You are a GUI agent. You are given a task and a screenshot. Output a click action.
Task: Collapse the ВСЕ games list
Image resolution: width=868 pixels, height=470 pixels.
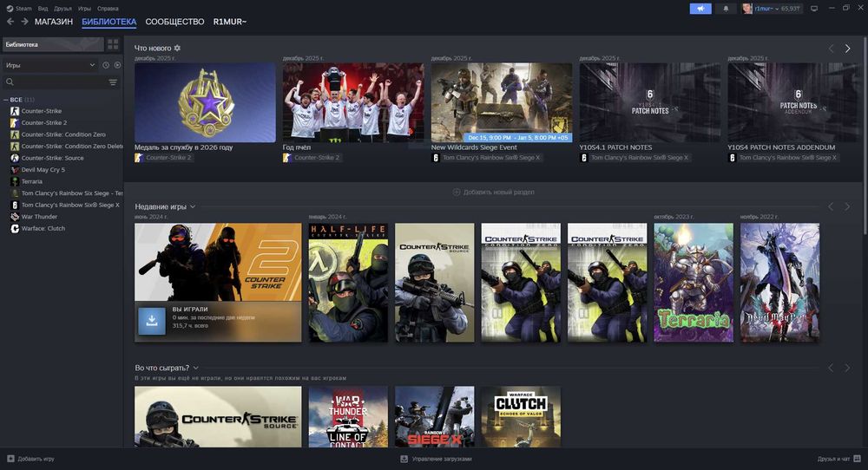(x=5, y=100)
